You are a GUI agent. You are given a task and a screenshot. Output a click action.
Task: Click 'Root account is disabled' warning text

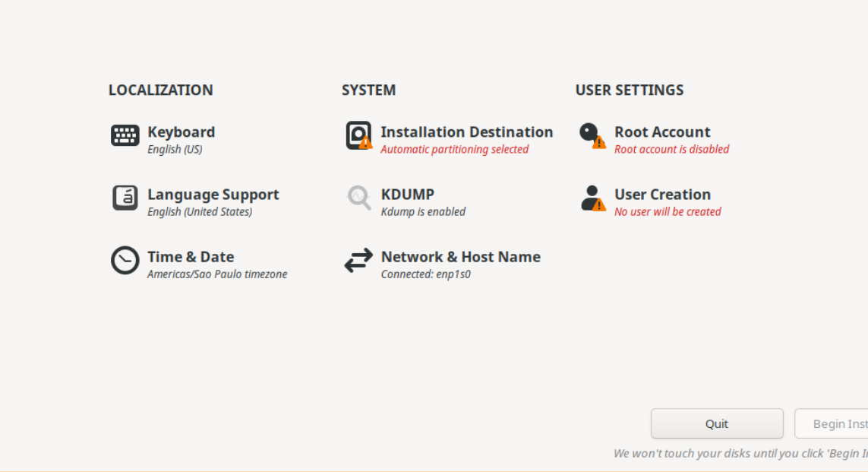coord(671,150)
